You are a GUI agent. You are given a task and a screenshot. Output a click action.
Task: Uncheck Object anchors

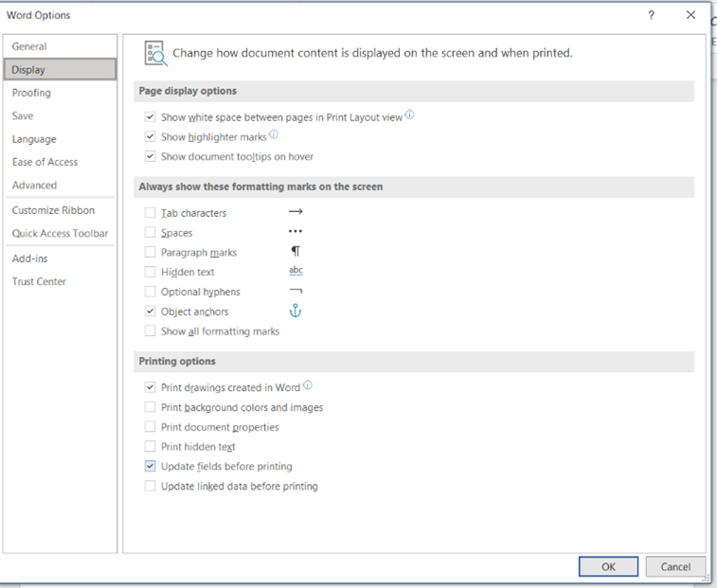[x=150, y=312]
